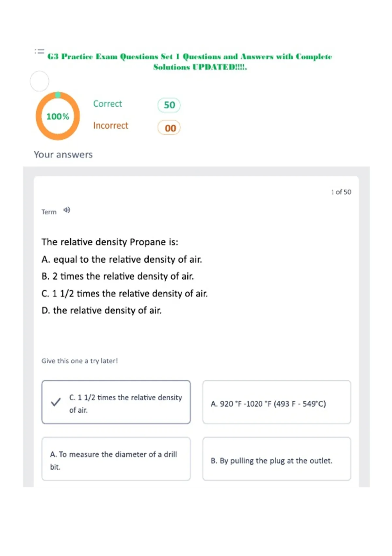The image size is (392, 556).
Task: Click the speaker audio icon beside Term
Action: pyautogui.click(x=67, y=210)
